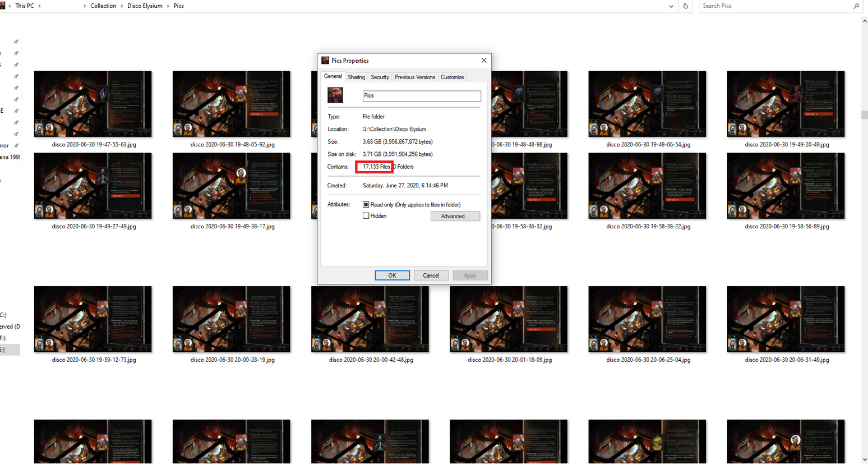
Task: Select thumbnail disco 2020-06-30 19-48-05-92.jpg
Action: click(232, 104)
